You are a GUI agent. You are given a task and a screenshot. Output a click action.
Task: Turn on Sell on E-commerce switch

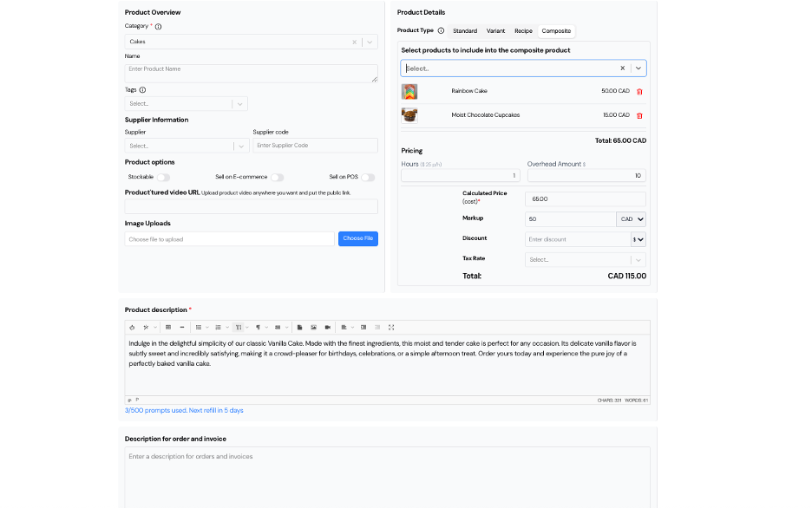click(277, 177)
